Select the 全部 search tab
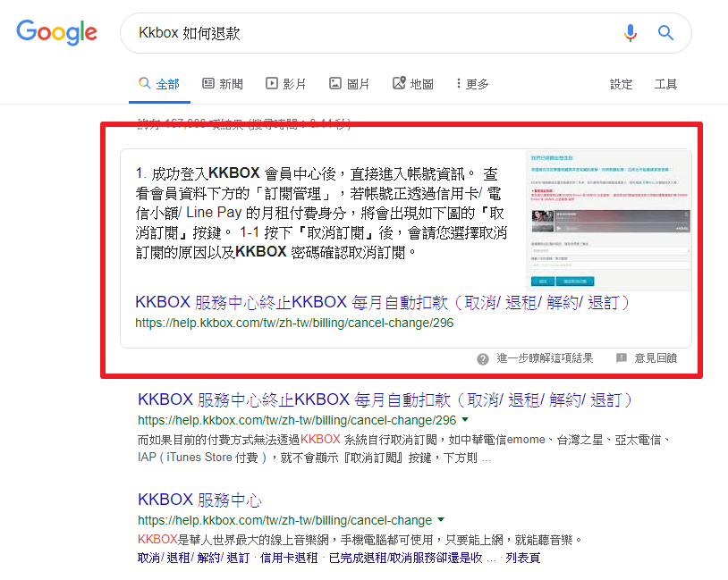The width and height of the screenshot is (728, 580). coord(159,84)
